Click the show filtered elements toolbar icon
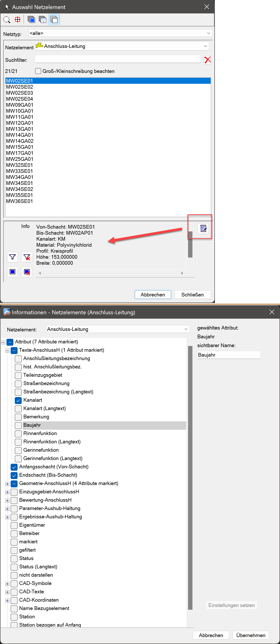The width and height of the screenshot is (280, 644). [x=43, y=19]
